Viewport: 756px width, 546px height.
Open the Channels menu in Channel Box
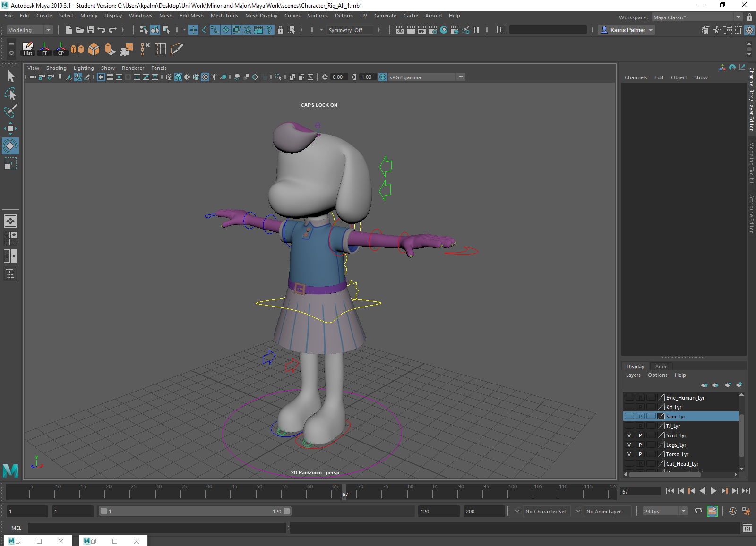tap(636, 77)
